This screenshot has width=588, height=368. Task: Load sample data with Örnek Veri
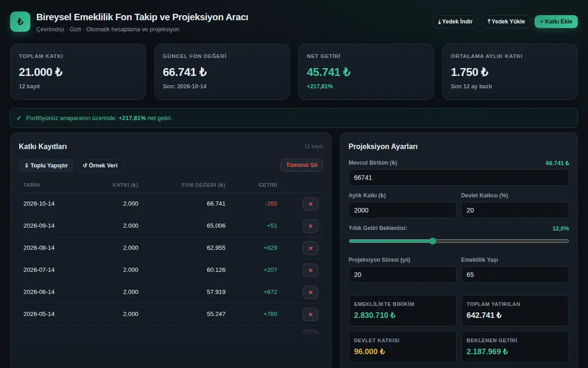point(100,165)
